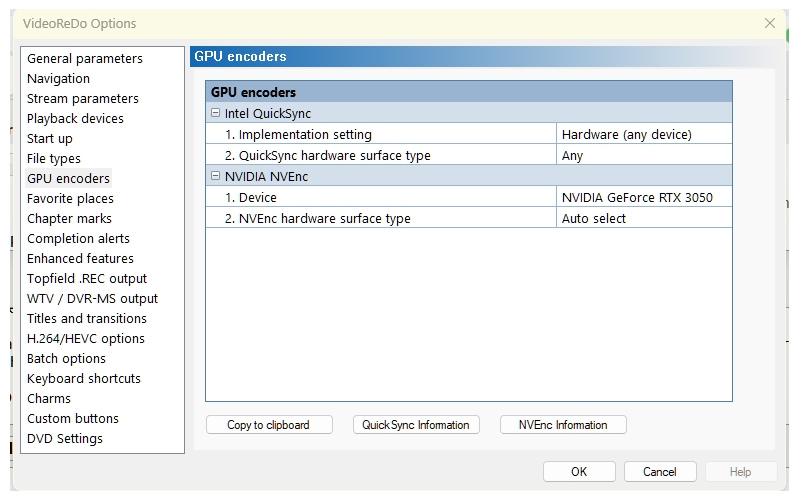Show NVEnc Information
Image resolution: width=800 pixels, height=500 pixels.
(563, 424)
